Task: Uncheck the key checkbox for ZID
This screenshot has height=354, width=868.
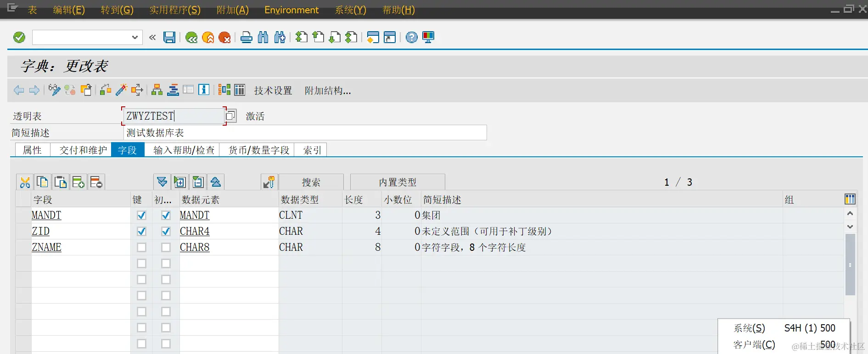Action: (x=141, y=231)
